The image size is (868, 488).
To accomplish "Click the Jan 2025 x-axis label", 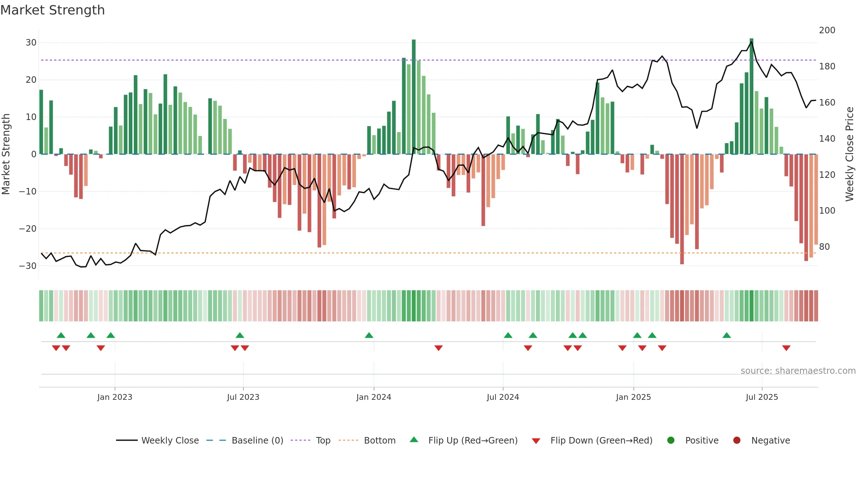I will (x=634, y=397).
